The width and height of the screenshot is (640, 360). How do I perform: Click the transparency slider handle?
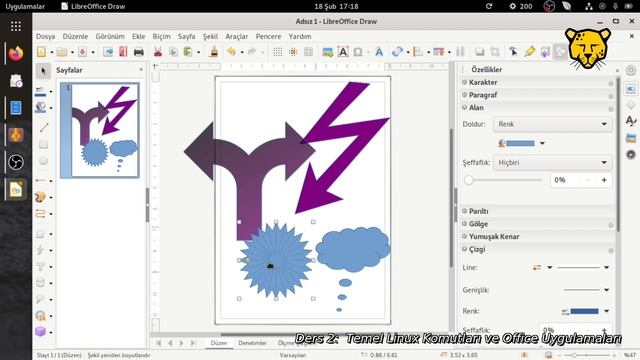coord(469,180)
